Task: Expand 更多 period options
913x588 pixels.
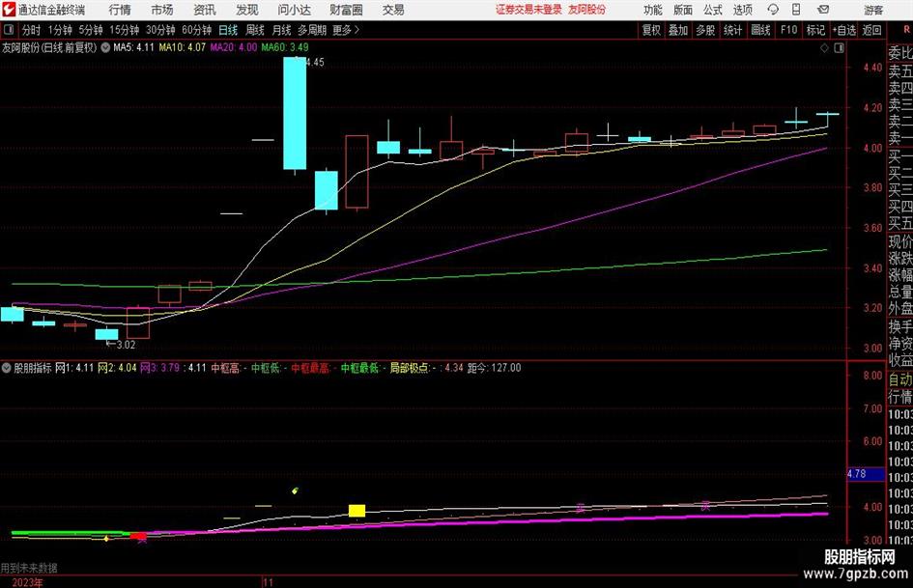Action: 346,30
